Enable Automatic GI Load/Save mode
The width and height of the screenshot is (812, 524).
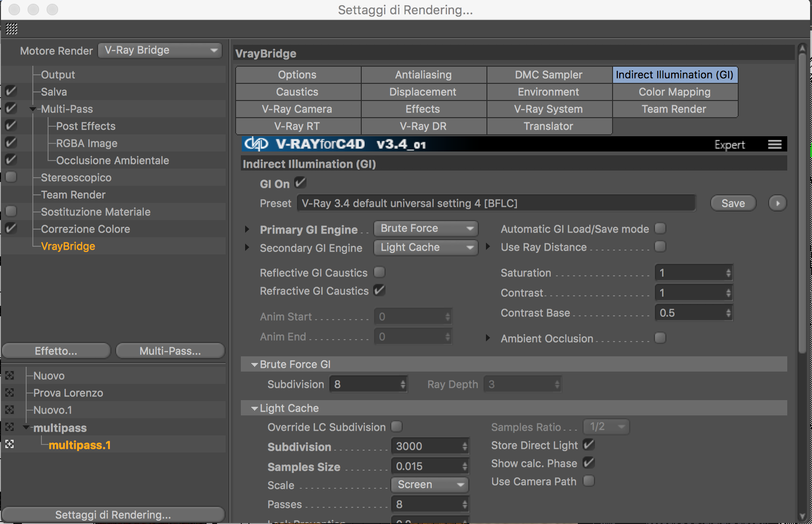point(660,228)
